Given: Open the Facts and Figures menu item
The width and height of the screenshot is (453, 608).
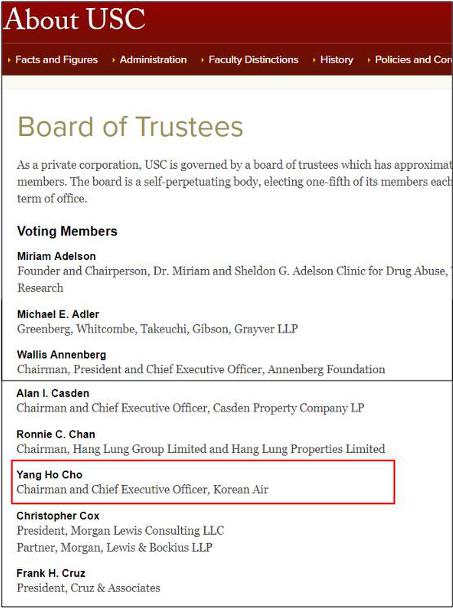Looking at the screenshot, I should pyautogui.click(x=56, y=60).
